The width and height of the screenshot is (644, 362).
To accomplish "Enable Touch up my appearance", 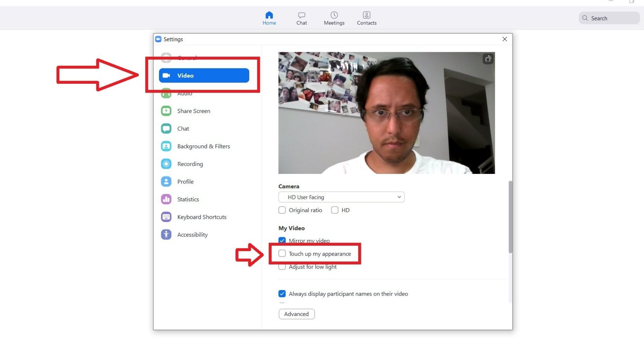I will click(282, 253).
